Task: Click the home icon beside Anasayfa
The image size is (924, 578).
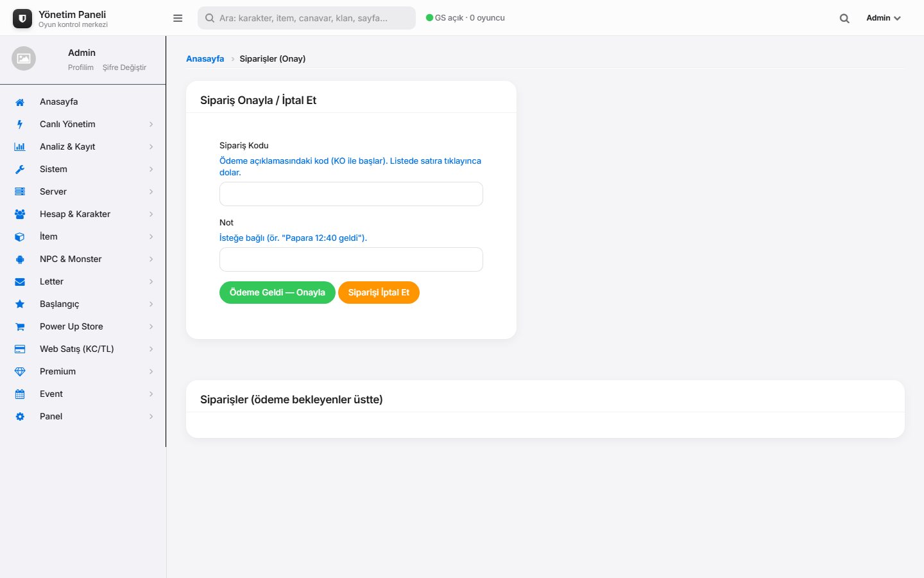Action: [20, 102]
